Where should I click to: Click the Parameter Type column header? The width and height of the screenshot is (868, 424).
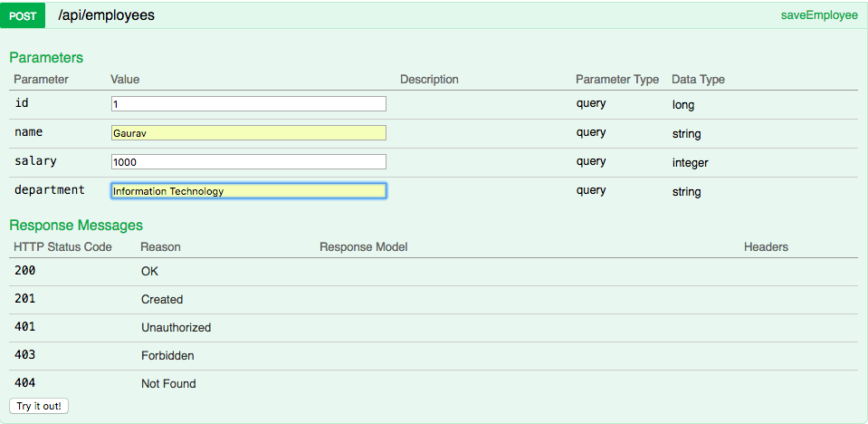617,79
